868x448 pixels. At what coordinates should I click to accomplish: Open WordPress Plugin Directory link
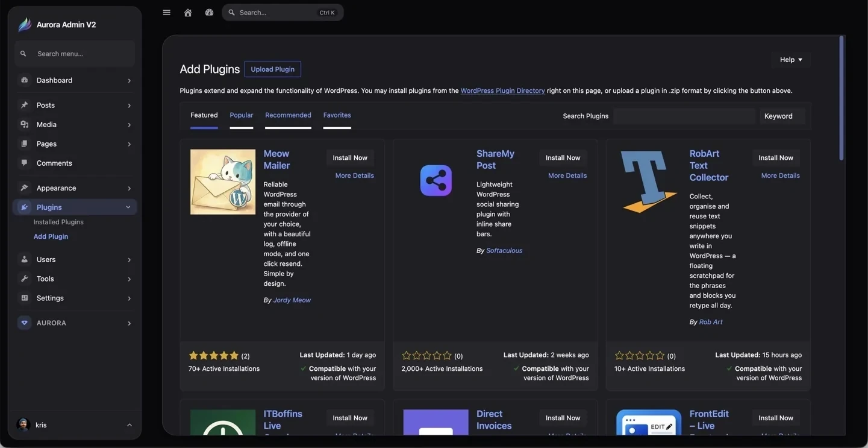click(x=502, y=90)
